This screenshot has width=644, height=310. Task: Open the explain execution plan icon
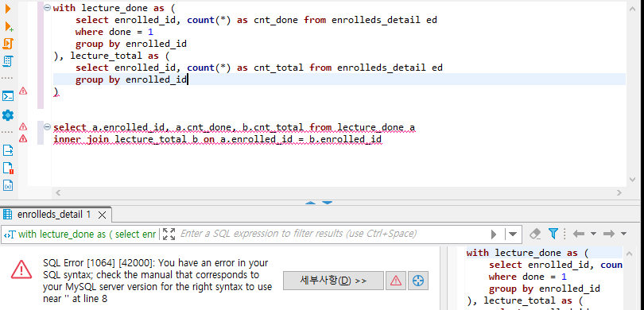[8, 61]
